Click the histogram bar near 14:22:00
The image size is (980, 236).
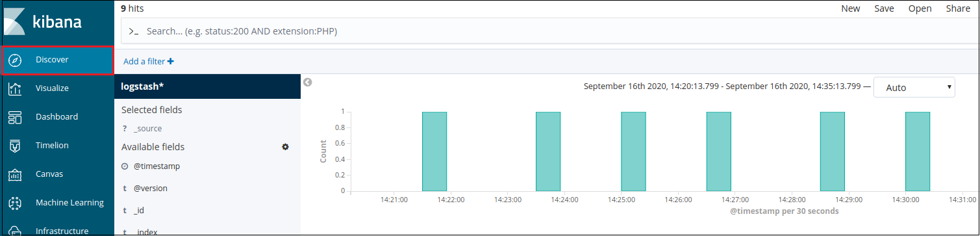(434, 151)
